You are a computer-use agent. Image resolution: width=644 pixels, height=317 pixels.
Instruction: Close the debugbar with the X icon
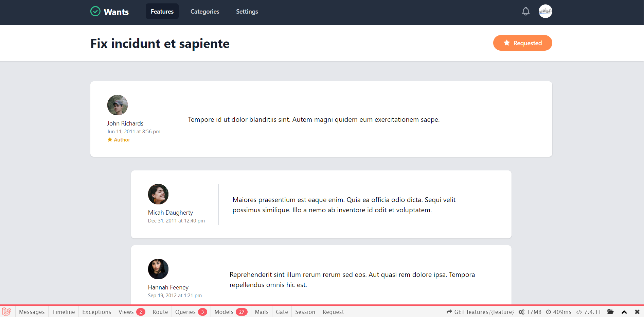pos(637,312)
